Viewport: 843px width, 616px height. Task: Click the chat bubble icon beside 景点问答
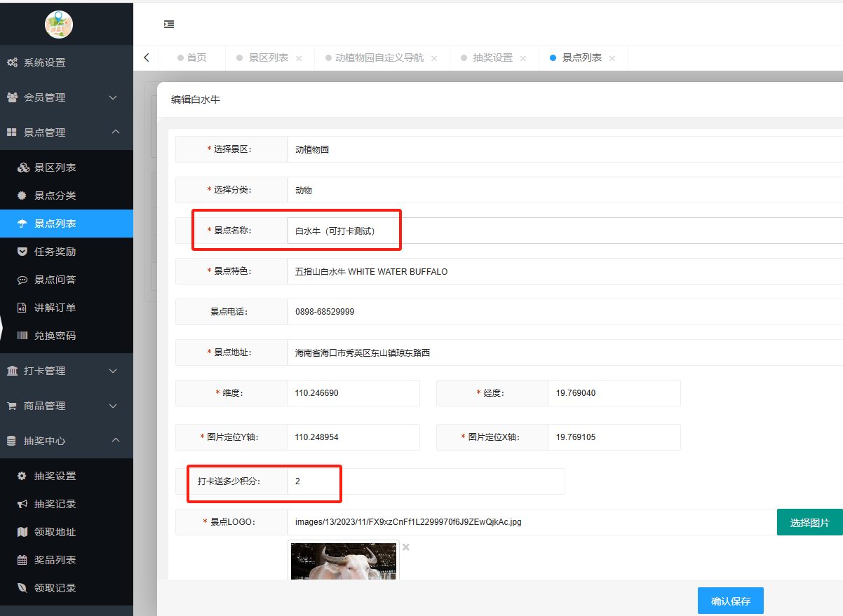click(x=22, y=280)
